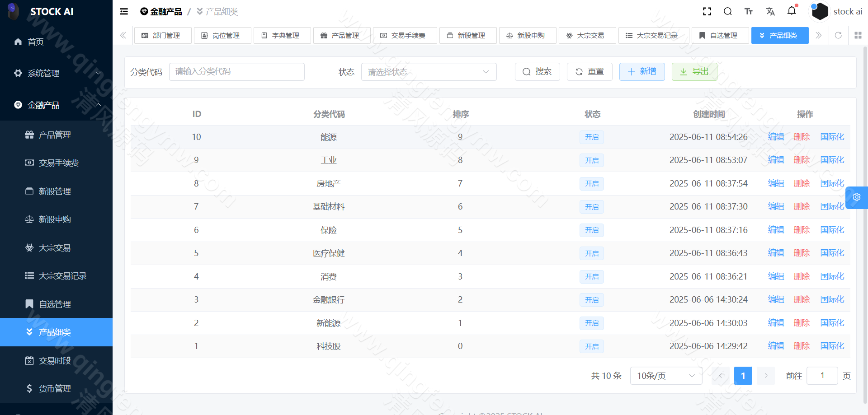Collapse the sidebar with hamburger icon
Viewport: 868px width, 415px height.
pos(123,11)
